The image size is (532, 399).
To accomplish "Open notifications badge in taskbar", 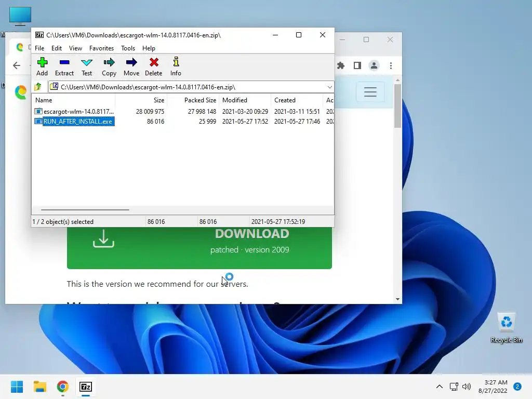I will click(517, 387).
